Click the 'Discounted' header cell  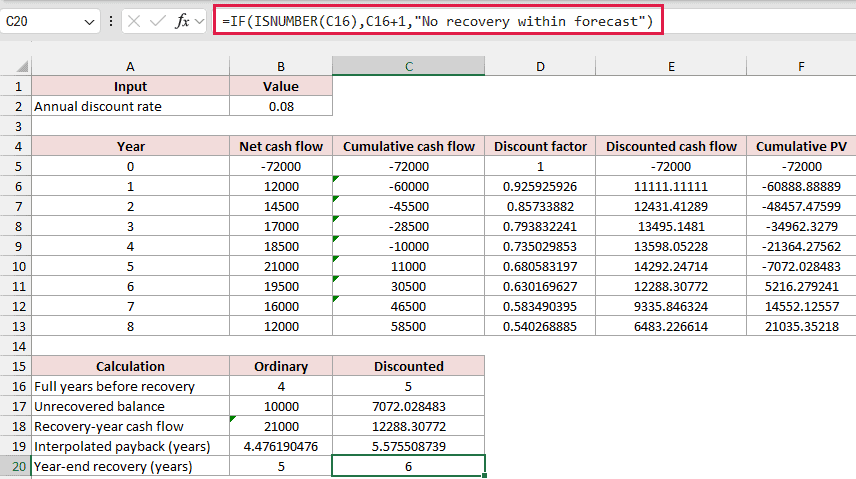point(408,366)
